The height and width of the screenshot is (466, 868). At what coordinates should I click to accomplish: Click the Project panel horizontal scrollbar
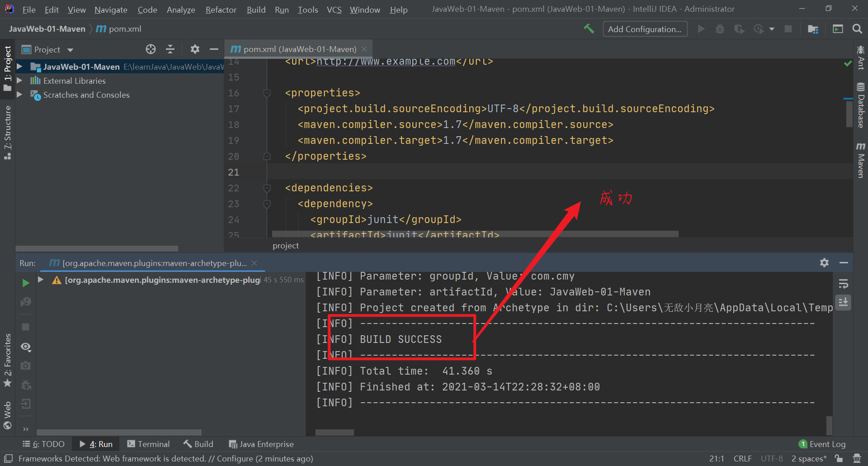point(97,249)
